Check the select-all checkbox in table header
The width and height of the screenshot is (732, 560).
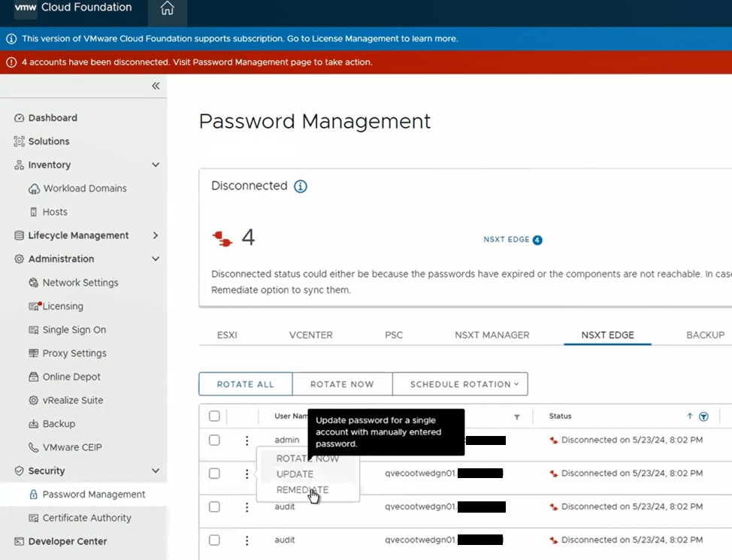(x=214, y=416)
